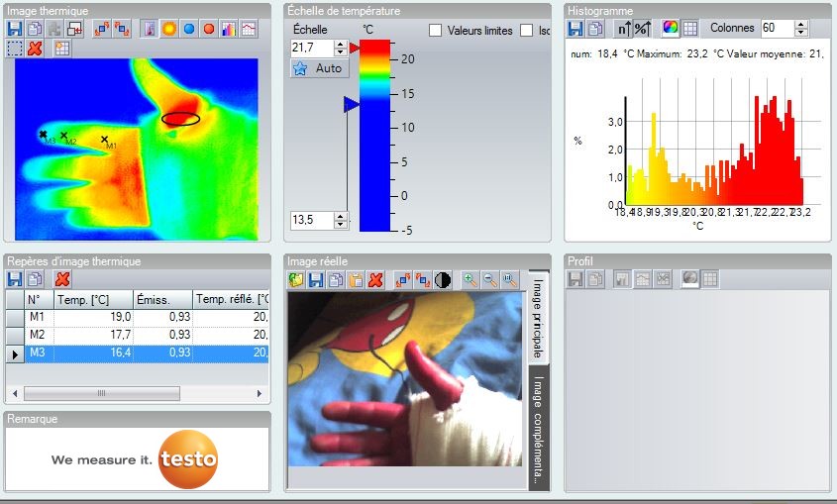The height and width of the screenshot is (504, 837).
Task: Increase the Colonnes value
Action: (x=800, y=25)
